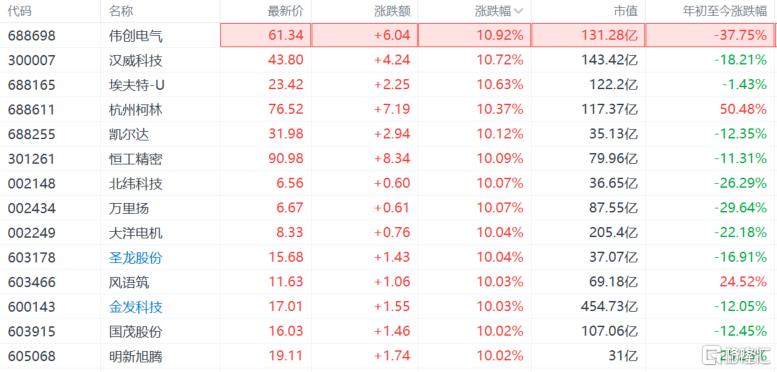The width and height of the screenshot is (777, 372).
Task: Open 金发科技 stock link
Action: click(x=136, y=307)
